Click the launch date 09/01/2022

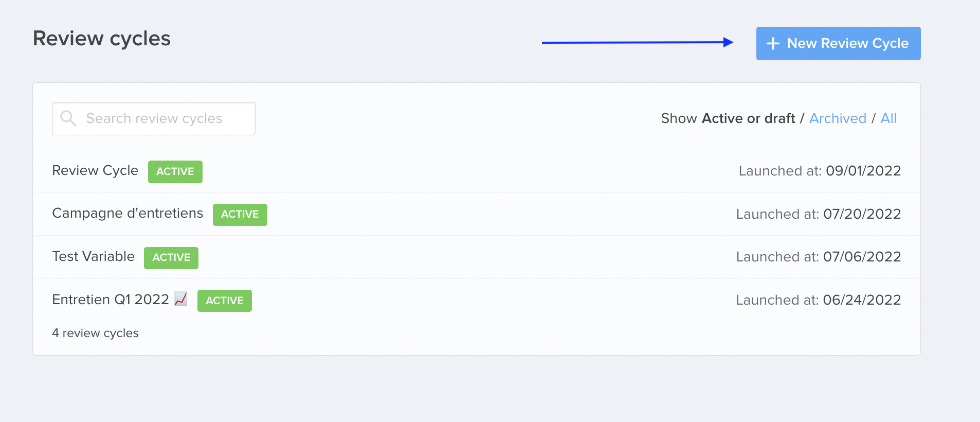pos(863,171)
